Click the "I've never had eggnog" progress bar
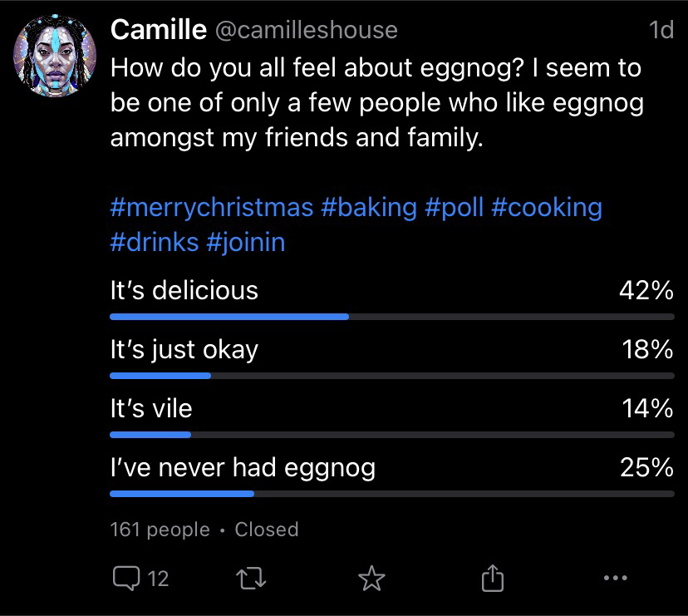This screenshot has height=616, width=688. pyautogui.click(x=392, y=494)
